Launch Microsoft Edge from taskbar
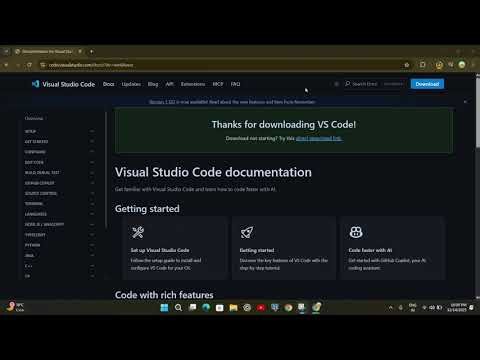 coord(206,307)
